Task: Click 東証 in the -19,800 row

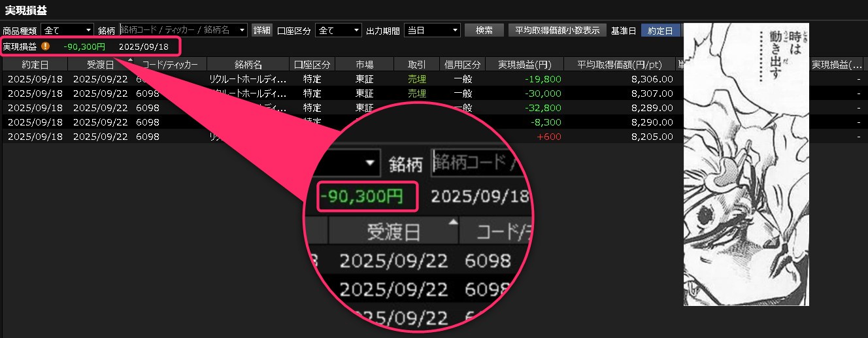Action: 365,78
